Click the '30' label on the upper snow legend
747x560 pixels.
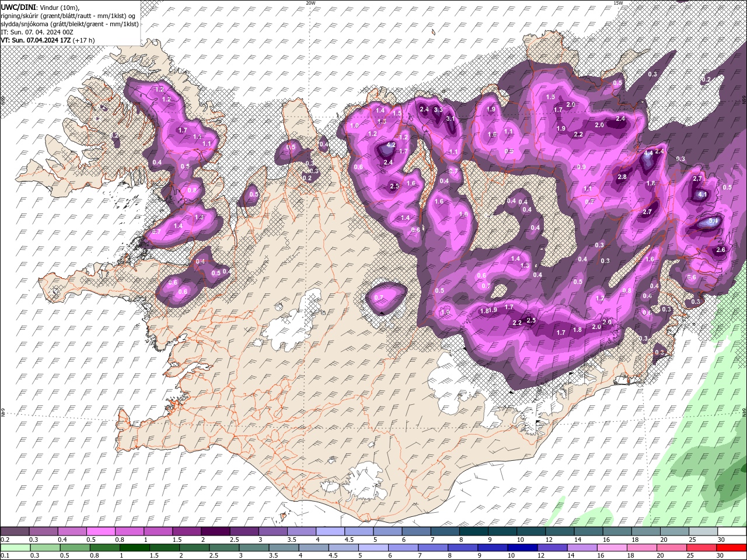pyautogui.click(x=721, y=540)
